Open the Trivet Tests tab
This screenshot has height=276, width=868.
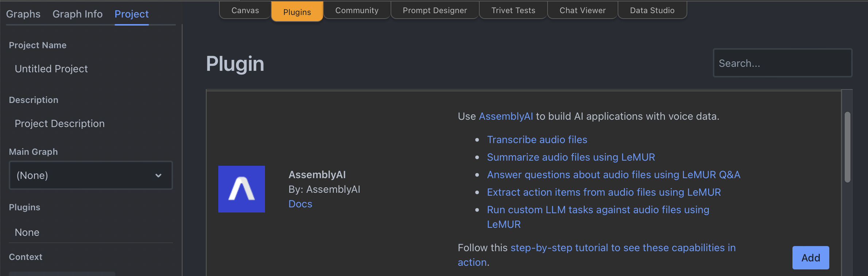click(512, 10)
